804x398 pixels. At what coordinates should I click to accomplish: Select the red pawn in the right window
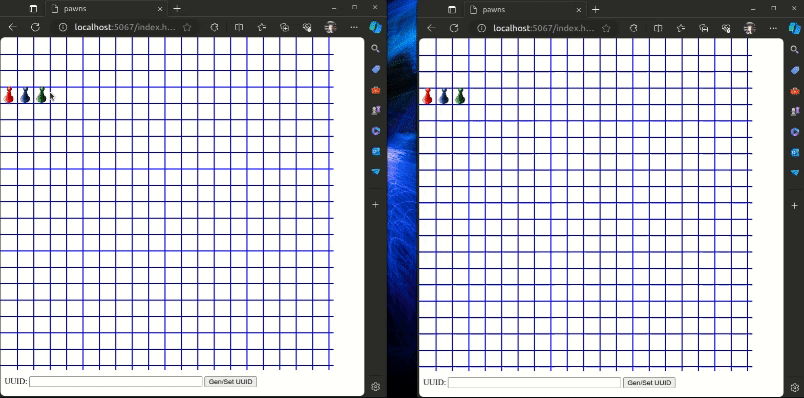(427, 96)
